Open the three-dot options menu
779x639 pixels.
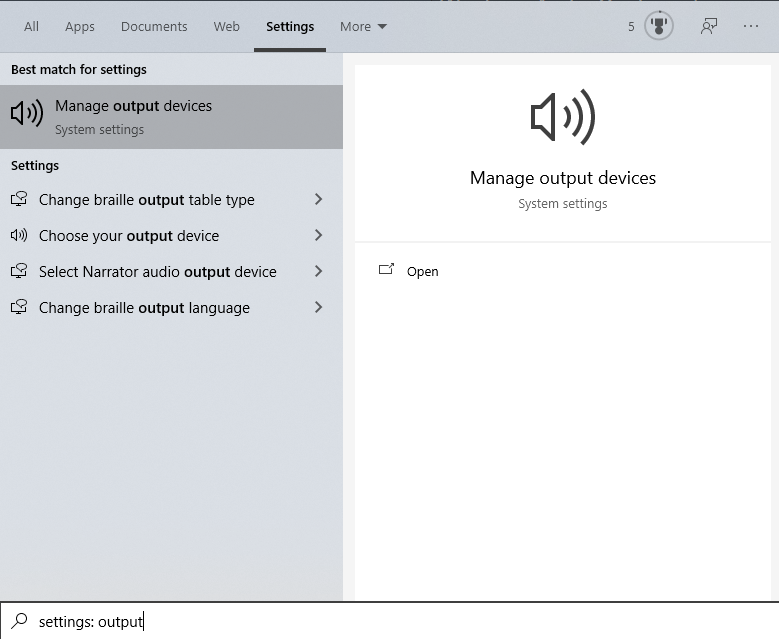coord(751,27)
